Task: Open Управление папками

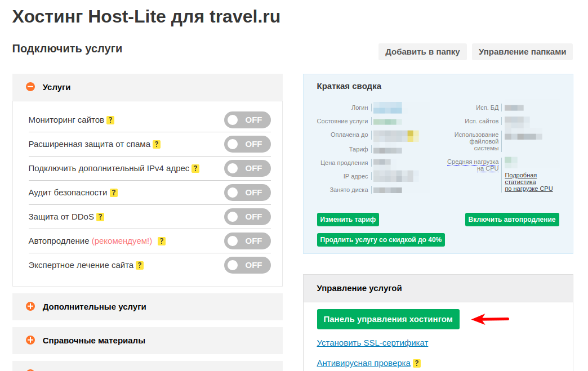Action: pos(522,52)
